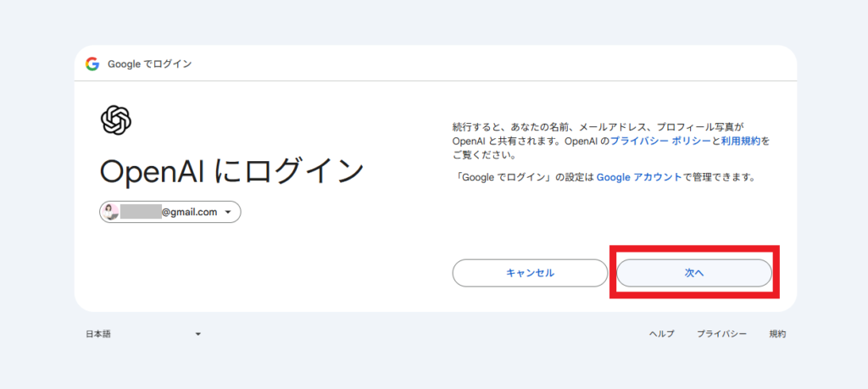Screen dimensions: 868x389
Task: Open the gmail.com account selector dropdown
Action: (x=170, y=212)
